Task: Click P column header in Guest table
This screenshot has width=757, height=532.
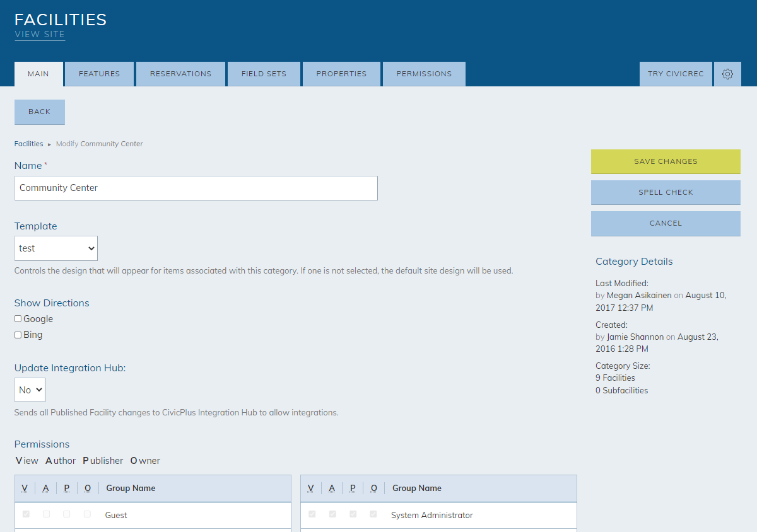Action: click(66, 488)
